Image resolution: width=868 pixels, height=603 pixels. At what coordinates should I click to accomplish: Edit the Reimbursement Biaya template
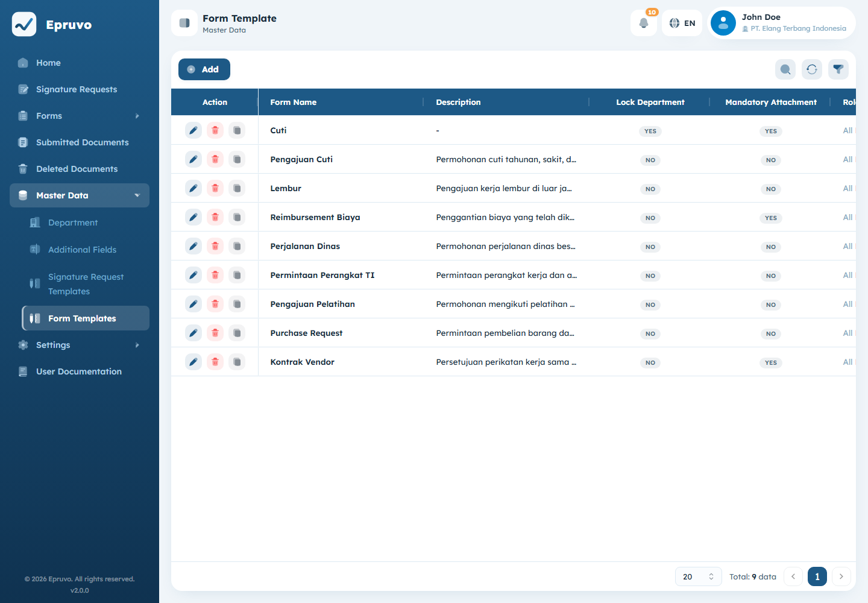193,217
